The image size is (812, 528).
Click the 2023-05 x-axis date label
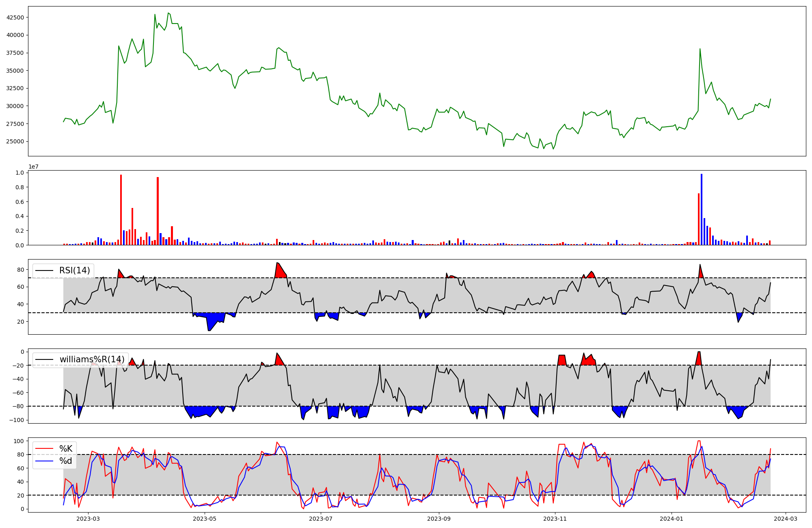coord(205,519)
